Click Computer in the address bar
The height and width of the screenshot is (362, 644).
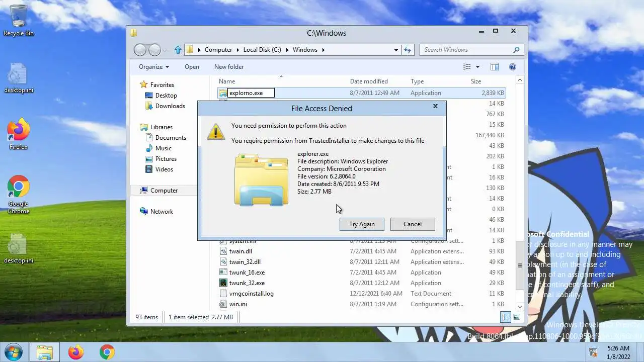pos(218,50)
